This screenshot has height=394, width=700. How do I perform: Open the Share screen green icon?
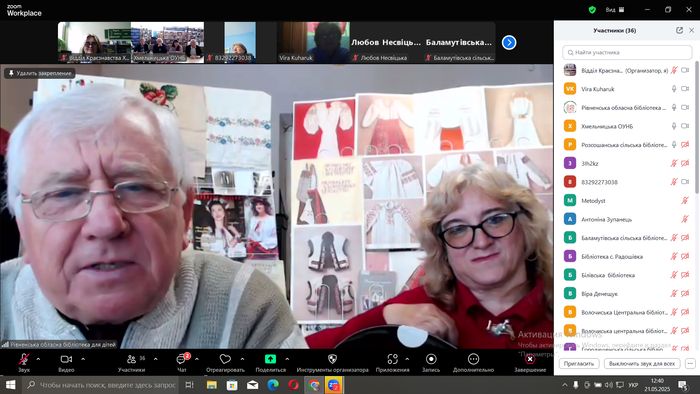click(270, 359)
